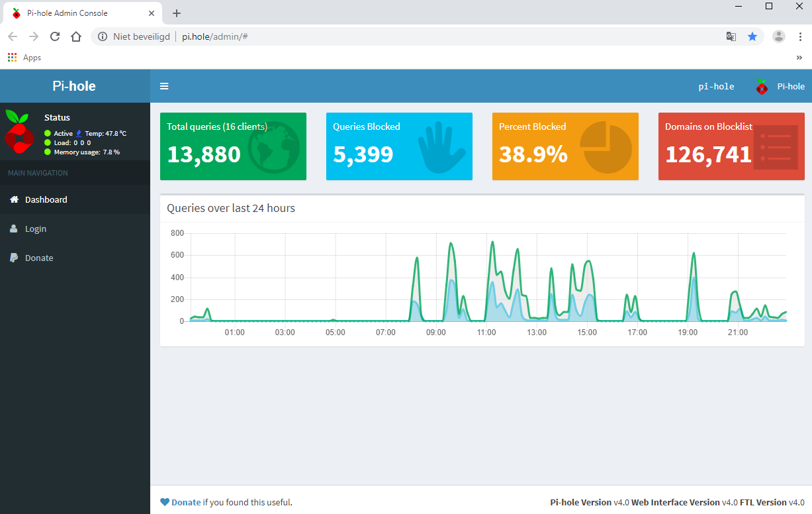This screenshot has height=514, width=812.
Task: Open the Chrome three-dot menu
Action: click(800, 36)
